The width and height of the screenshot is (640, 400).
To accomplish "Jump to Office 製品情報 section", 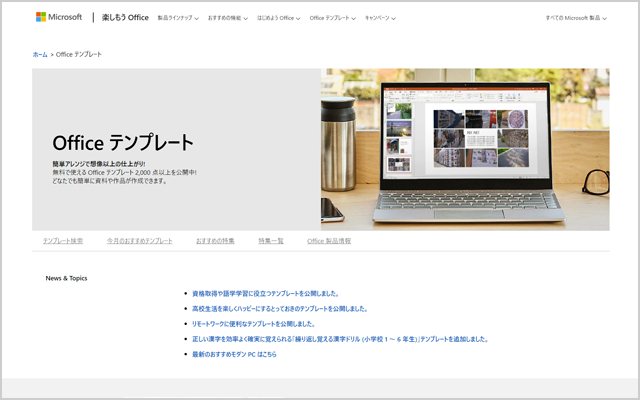I will [x=329, y=241].
